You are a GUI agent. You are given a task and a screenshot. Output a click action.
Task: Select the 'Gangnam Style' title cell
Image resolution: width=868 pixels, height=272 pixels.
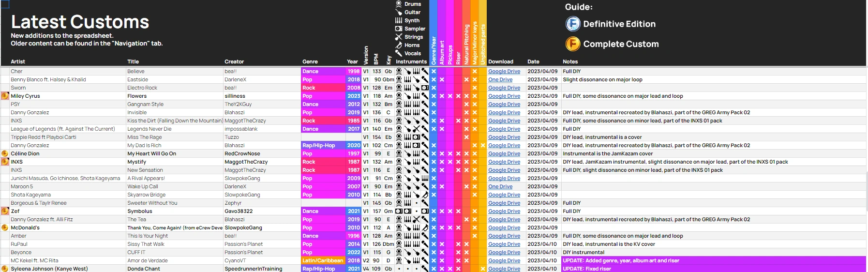pos(175,104)
